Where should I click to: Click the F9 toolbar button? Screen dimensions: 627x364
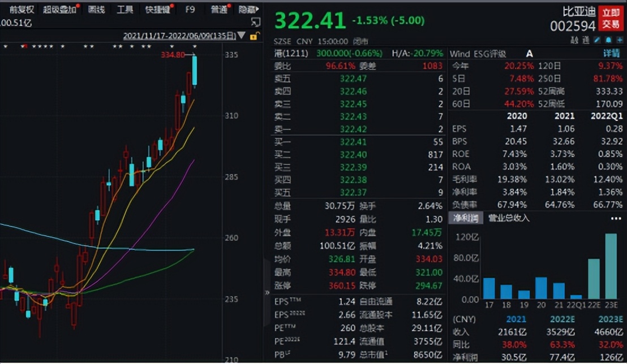click(x=190, y=10)
